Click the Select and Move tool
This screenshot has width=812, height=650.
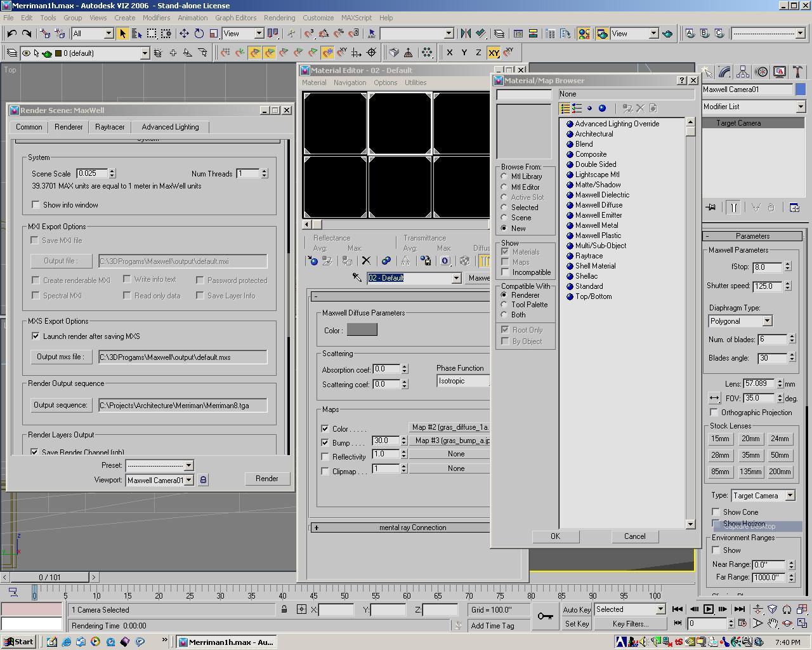point(183,34)
